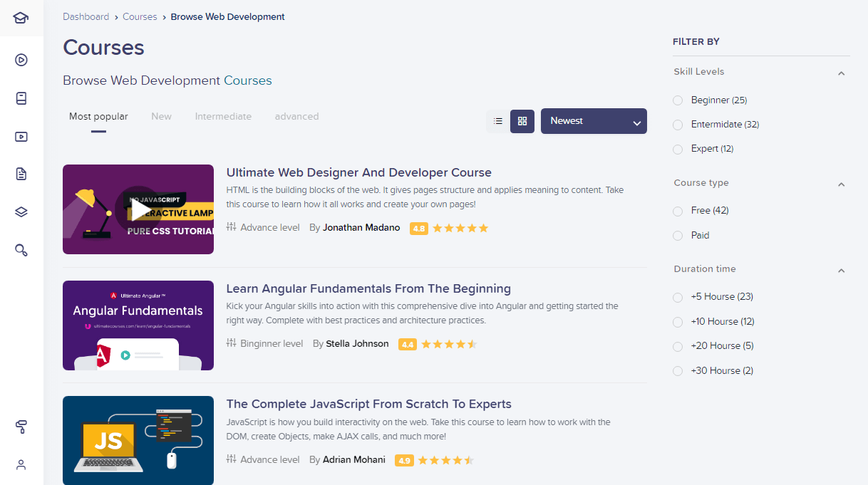Select the Free course type filter

[678, 211]
